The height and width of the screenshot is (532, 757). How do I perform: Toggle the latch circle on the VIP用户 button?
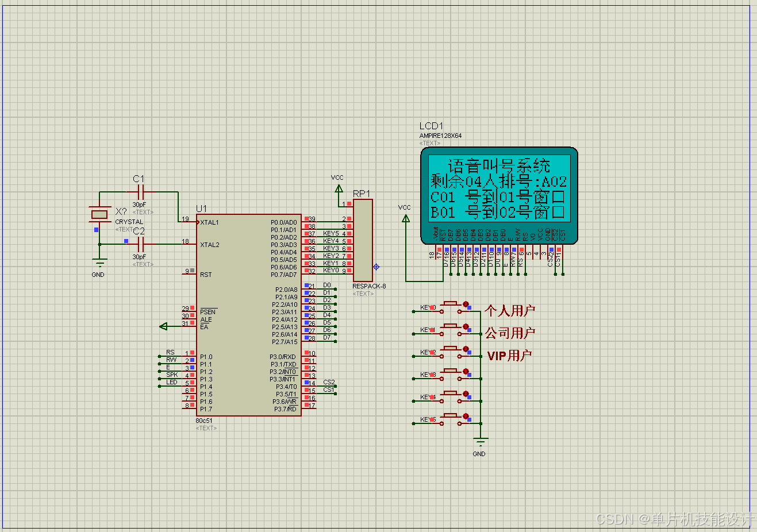(x=466, y=349)
